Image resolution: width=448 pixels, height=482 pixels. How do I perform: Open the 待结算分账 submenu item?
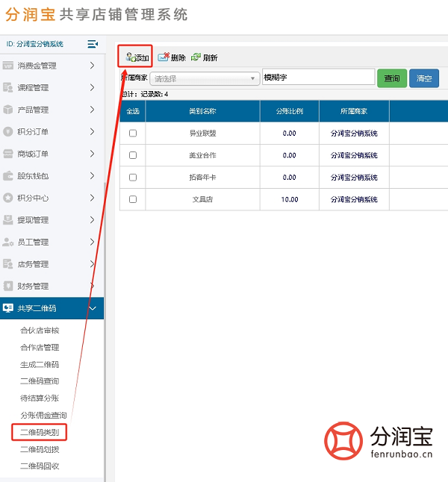click(40, 398)
